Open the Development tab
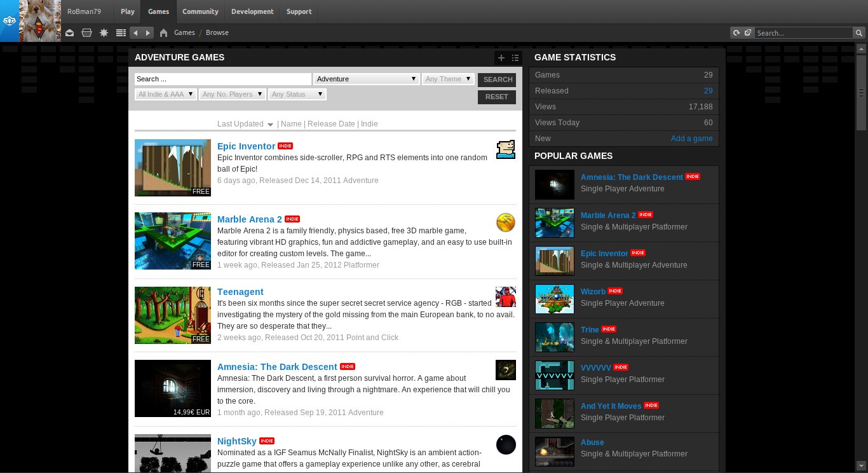868x473 pixels. click(252, 11)
